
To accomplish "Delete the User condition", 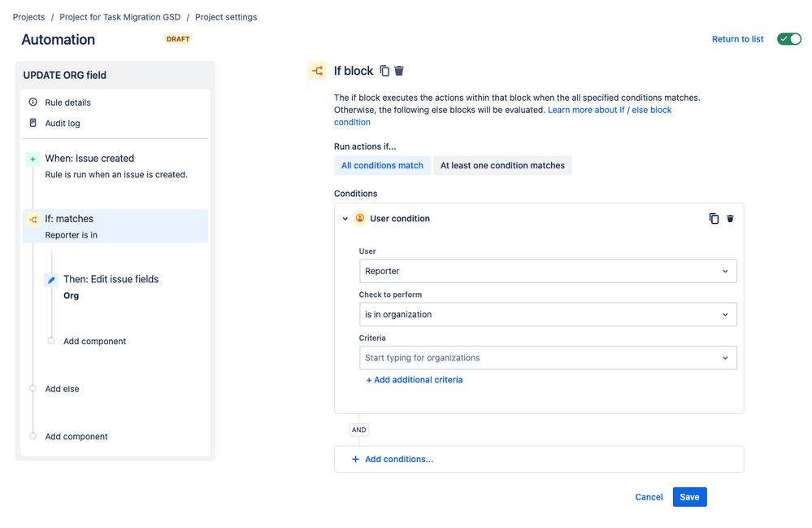I will 730,219.
